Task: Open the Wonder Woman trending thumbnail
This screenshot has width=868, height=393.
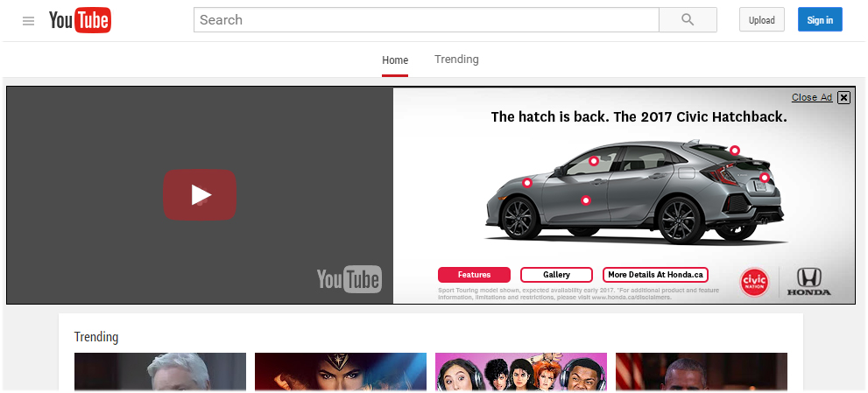Action: tap(341, 372)
